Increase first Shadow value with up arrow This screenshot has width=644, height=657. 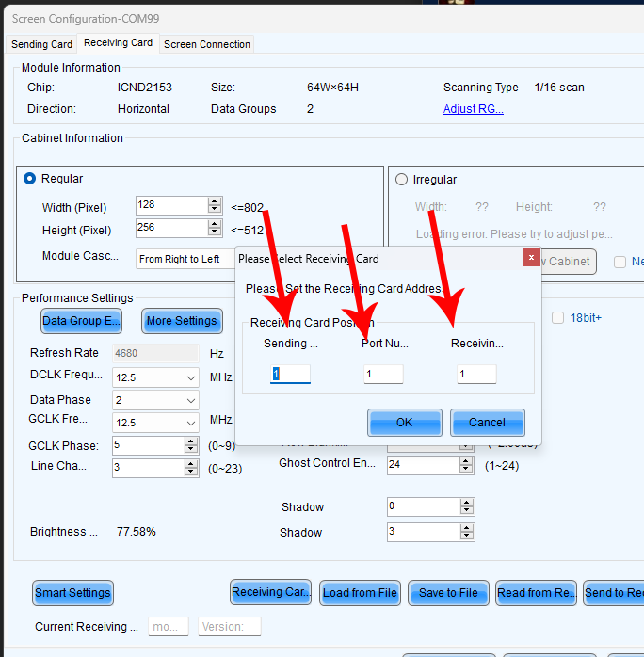466,503
